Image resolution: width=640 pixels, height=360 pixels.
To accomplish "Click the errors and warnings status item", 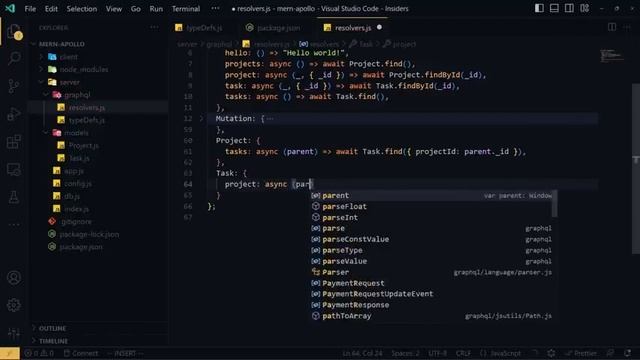I will pos(39,353).
